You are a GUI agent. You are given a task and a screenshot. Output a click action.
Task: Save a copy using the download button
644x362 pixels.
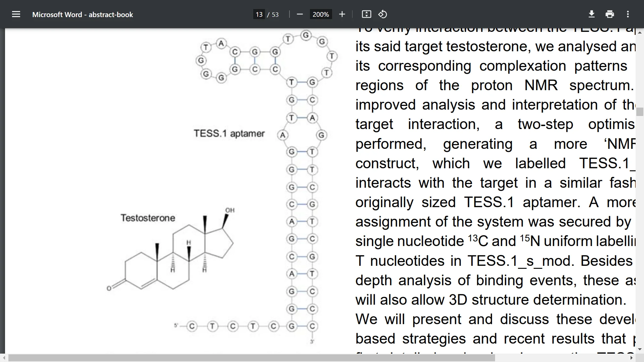[591, 14]
